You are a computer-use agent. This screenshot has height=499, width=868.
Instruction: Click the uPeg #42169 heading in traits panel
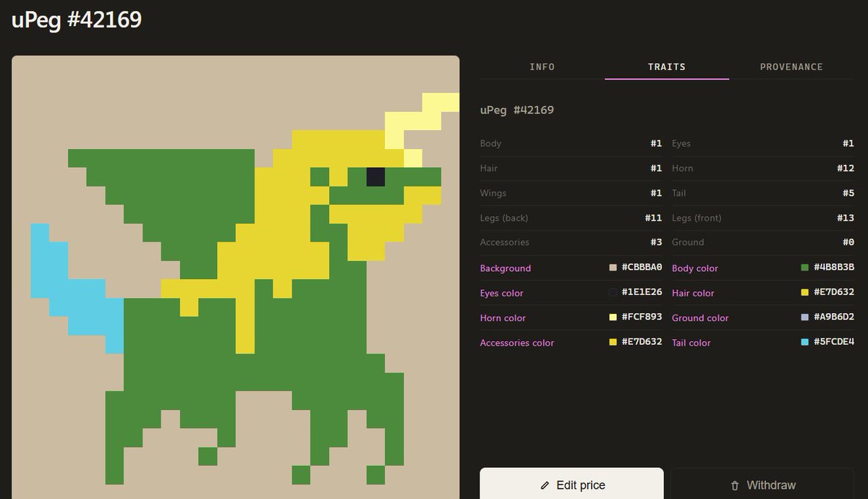pos(517,110)
